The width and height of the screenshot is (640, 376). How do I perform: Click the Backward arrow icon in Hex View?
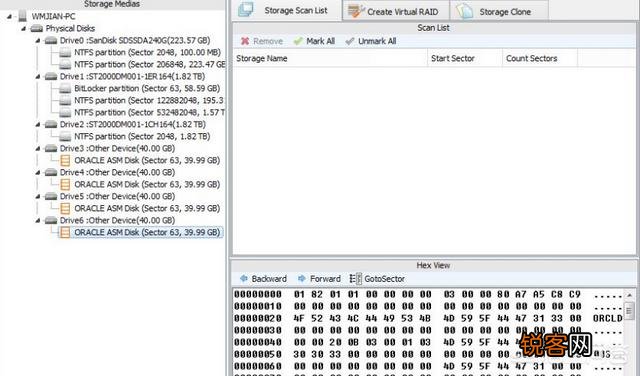point(244,278)
